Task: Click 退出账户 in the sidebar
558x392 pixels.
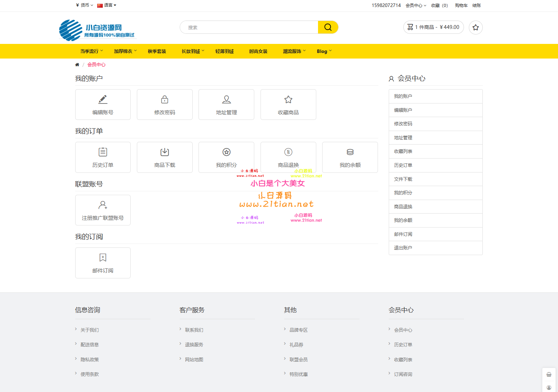Action: click(x=403, y=248)
